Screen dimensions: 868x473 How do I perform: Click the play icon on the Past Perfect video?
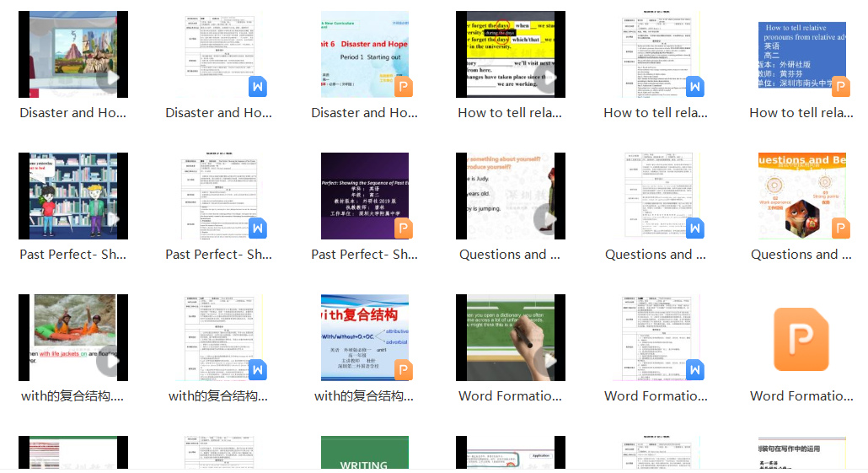click(108, 222)
